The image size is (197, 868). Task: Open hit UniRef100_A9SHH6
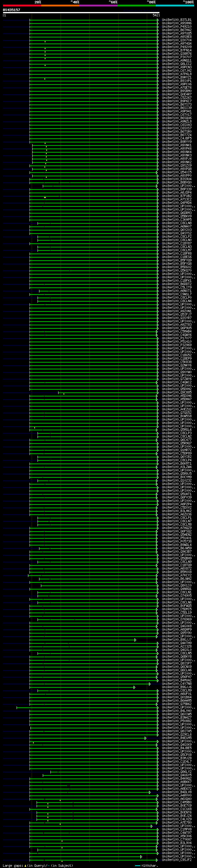[x=177, y=23]
